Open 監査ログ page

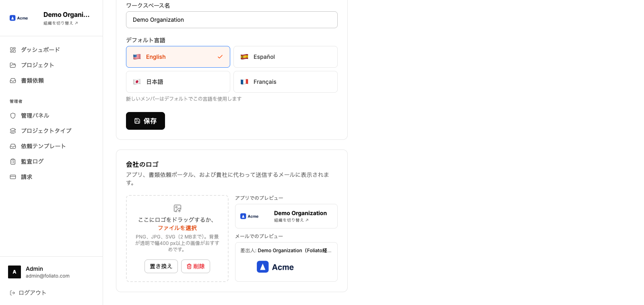pos(52,162)
